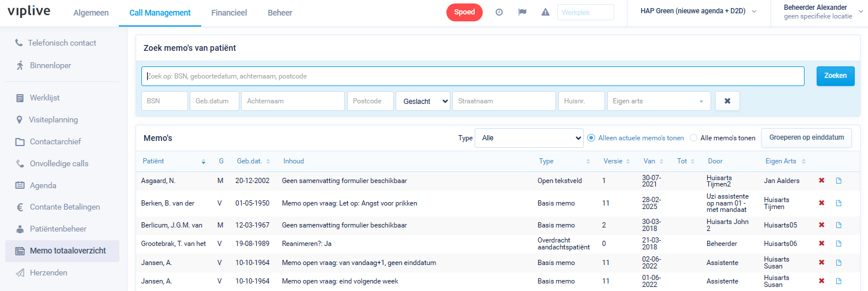Screen dimensions: 868x291
Task: Select 'Alleen actuele memo's tonen' radio button
Action: [591, 138]
